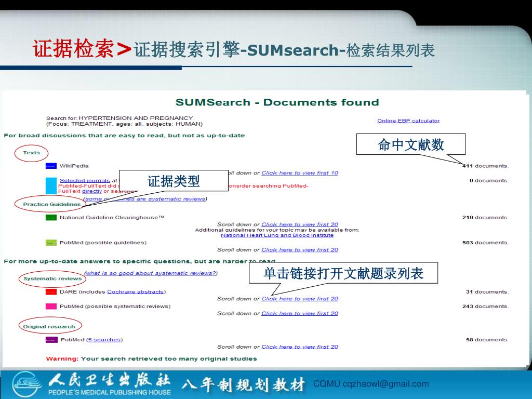Screen dimensions: 532x399
Task: Click the Texts section heading
Action: point(31,153)
